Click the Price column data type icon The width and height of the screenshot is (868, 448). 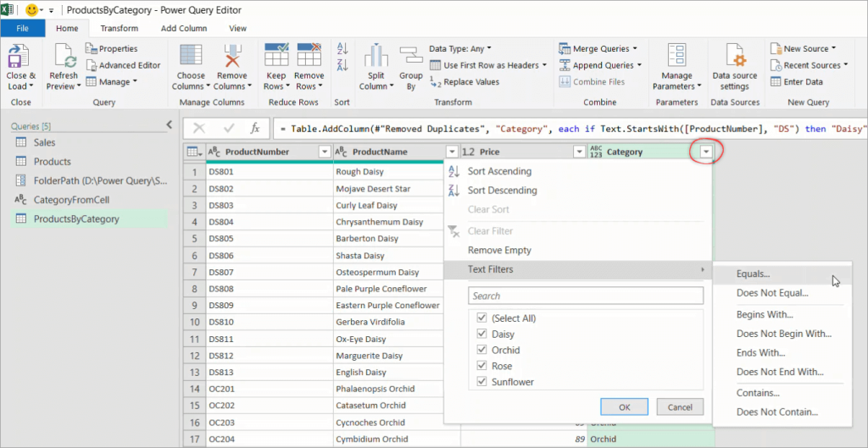click(468, 152)
